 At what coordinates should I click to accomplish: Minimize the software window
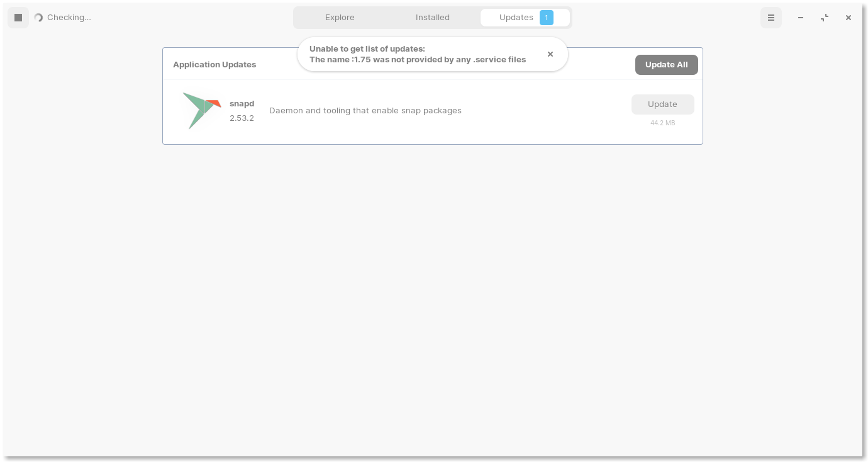801,18
